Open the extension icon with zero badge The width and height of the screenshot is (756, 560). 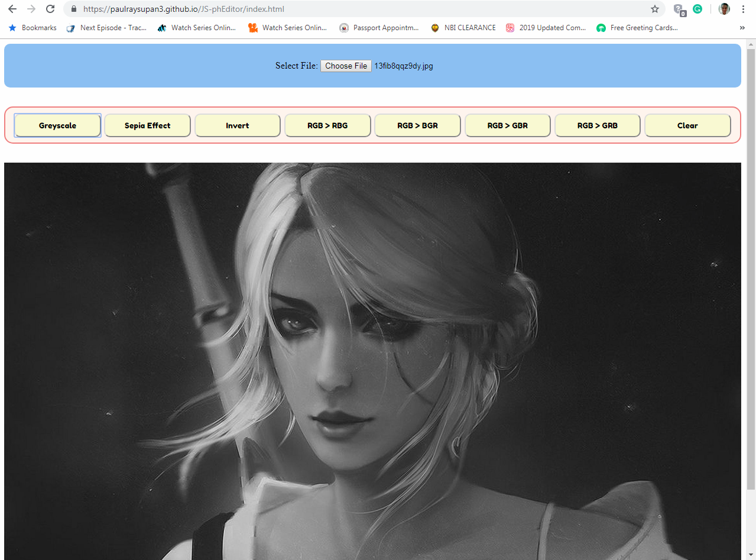coord(680,10)
